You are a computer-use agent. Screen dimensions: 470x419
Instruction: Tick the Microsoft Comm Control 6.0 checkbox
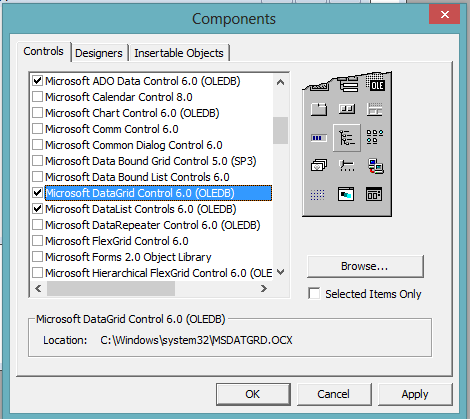click(x=37, y=129)
